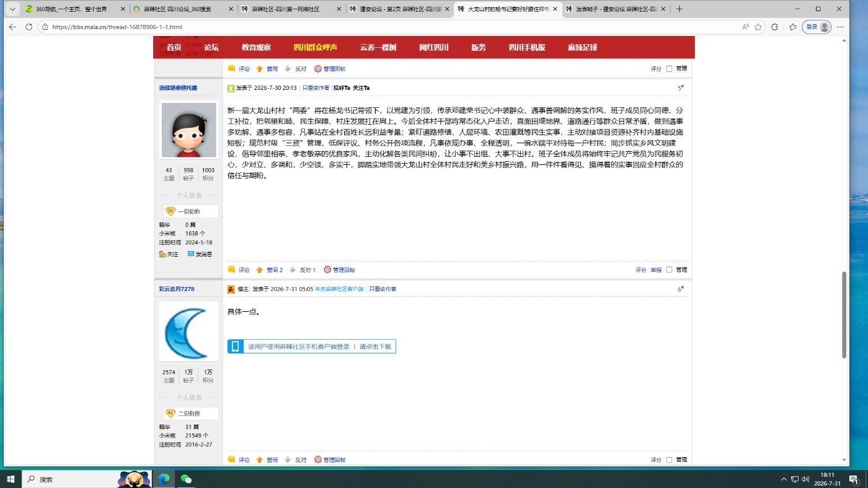Switch to the 蓬安论坛 - 第2页 tab
Viewport: 868px width, 488px height.
tap(399, 9)
